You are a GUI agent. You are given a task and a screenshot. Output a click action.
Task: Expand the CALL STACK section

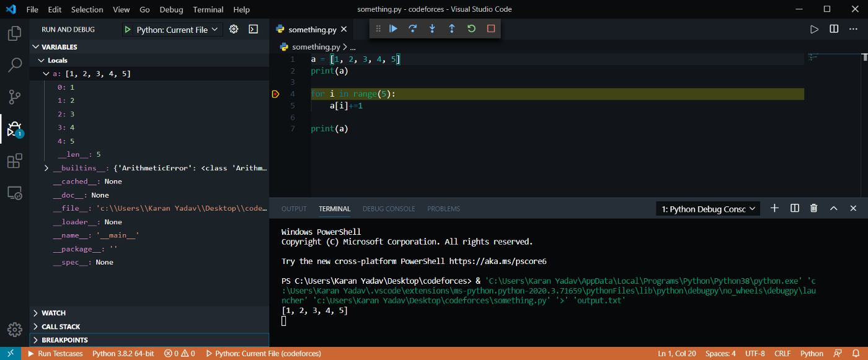click(x=61, y=327)
